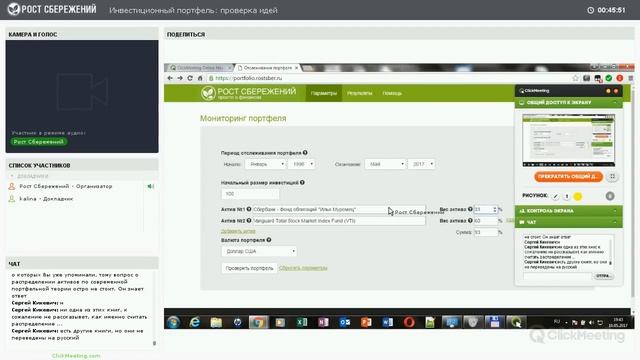This screenshot has height=360, width=640.
Task: Open portfolio currency dropdown Доллар США
Action: 259,251
